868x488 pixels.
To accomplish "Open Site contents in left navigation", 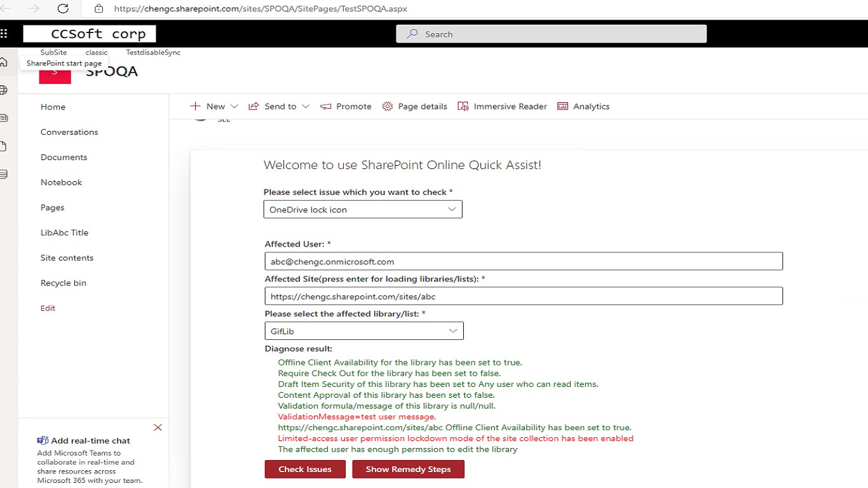I will (67, 258).
